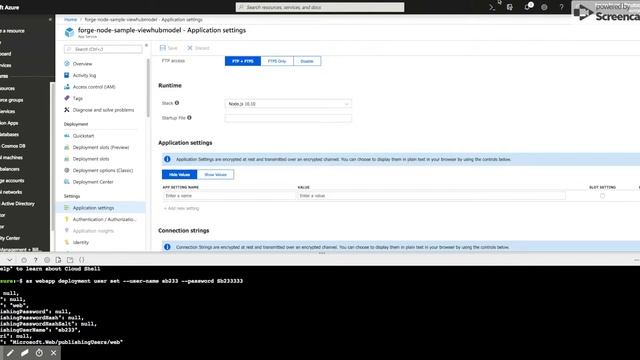Click the timer icon in the recorder toolbar
The height and width of the screenshot is (360, 640).
click(x=39, y=353)
